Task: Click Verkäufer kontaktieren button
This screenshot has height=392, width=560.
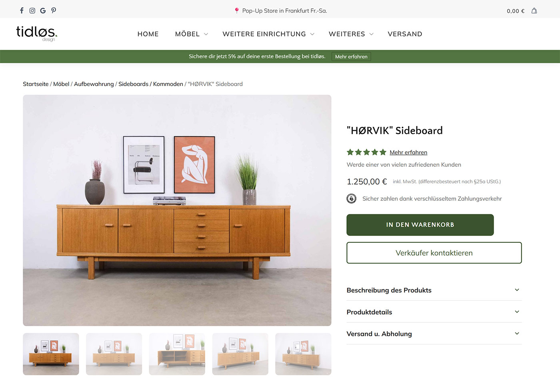Action: click(434, 253)
